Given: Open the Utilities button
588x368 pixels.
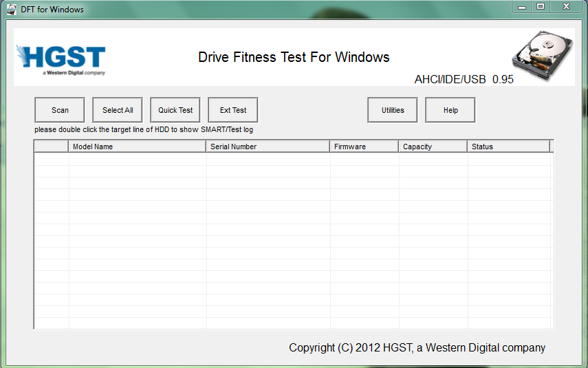Looking at the screenshot, I should point(393,110).
